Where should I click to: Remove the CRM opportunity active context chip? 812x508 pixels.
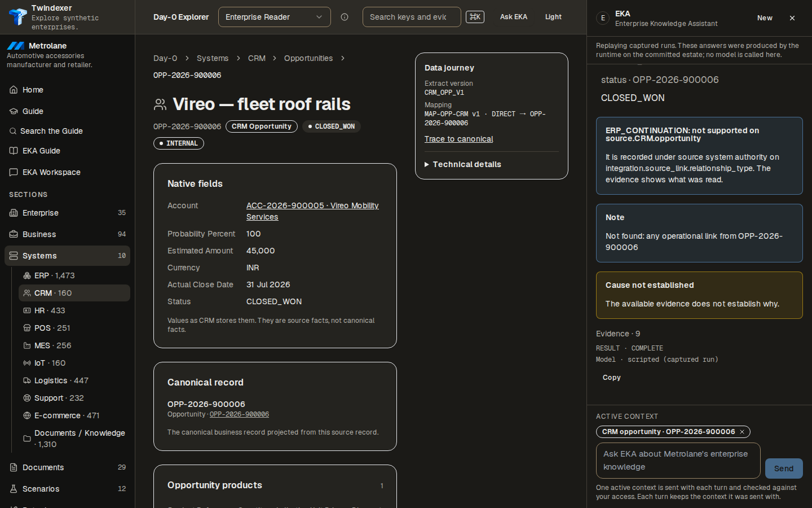tap(742, 432)
